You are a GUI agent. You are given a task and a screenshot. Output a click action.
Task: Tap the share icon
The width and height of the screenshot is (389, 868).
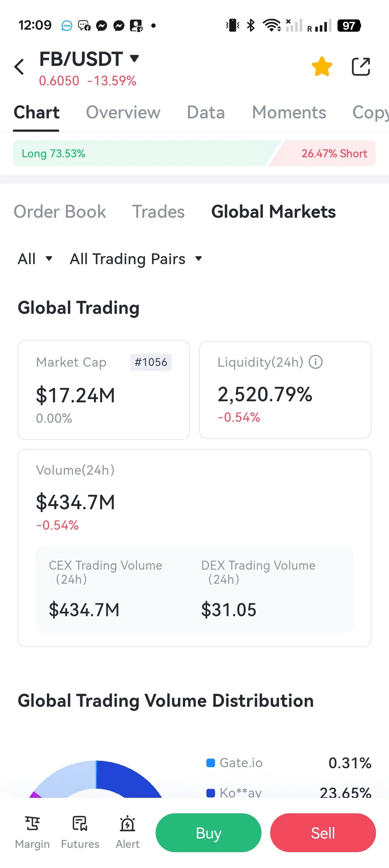(x=361, y=67)
